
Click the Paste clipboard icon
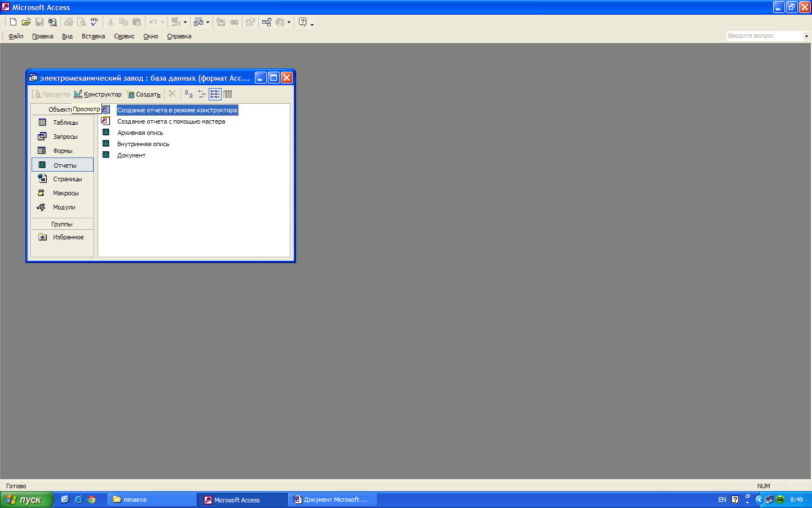(137, 22)
